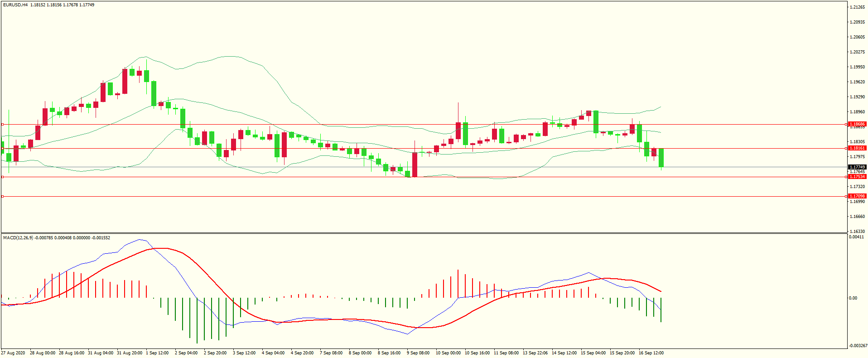Click the 10 Sep 16:00 time label
This screenshot has height=358, width=868.
[x=477, y=353]
